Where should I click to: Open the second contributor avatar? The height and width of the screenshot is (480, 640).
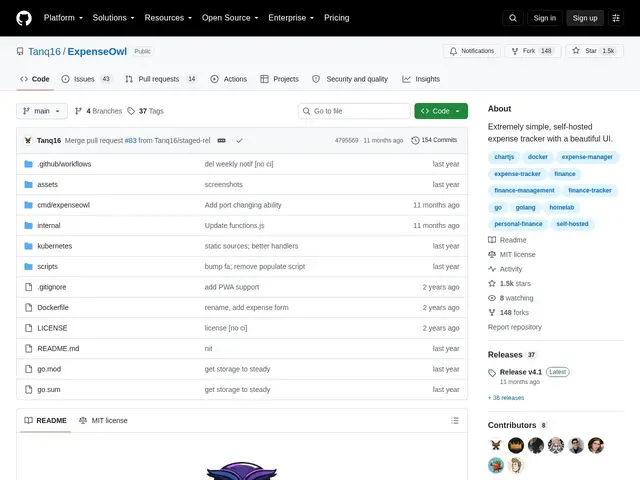[516, 445]
